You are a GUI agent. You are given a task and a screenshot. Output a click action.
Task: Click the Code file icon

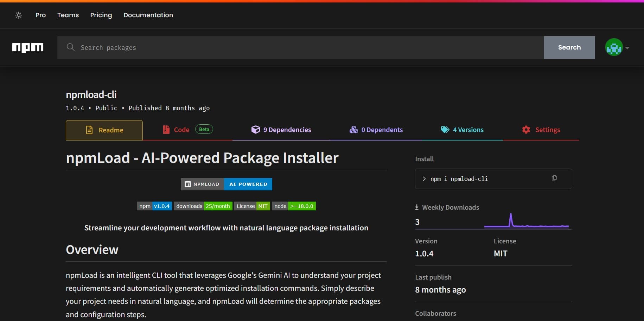(166, 130)
